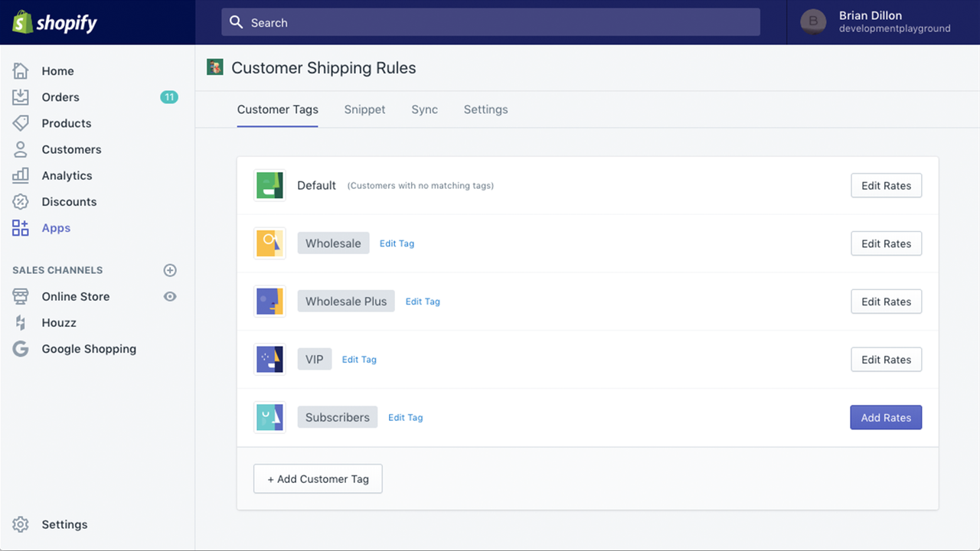Switch to the app Settings tab

tap(485, 109)
